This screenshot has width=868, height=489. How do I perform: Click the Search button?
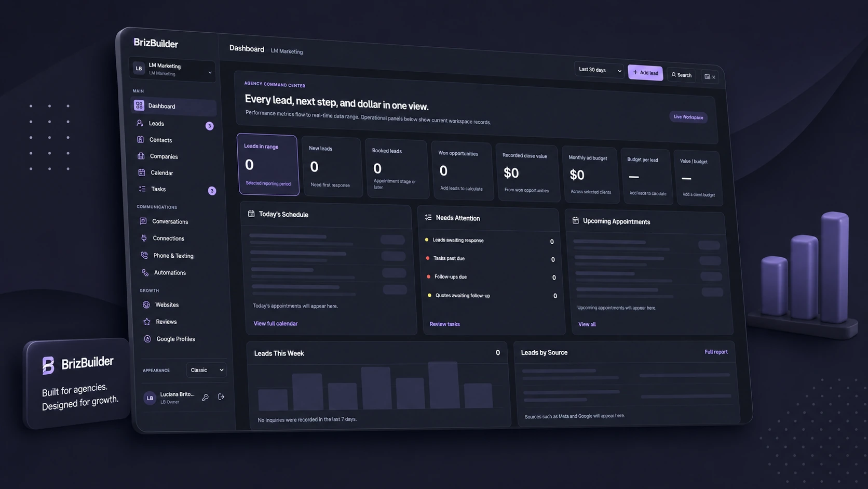[681, 75]
